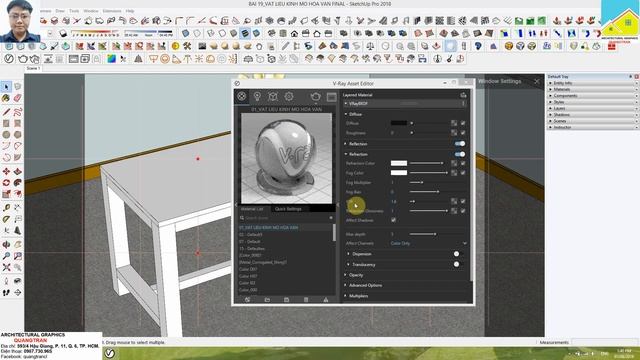Click the Measurements input box
640x360 pixels.
[604, 342]
